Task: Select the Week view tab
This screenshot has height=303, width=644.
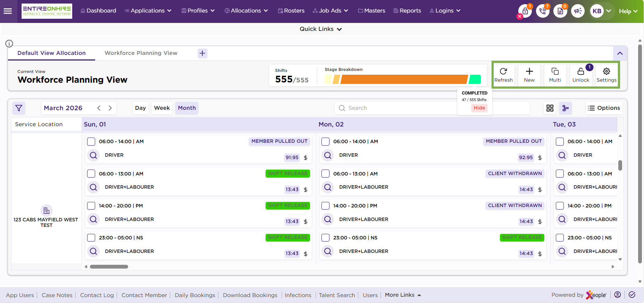Action: 162,108
